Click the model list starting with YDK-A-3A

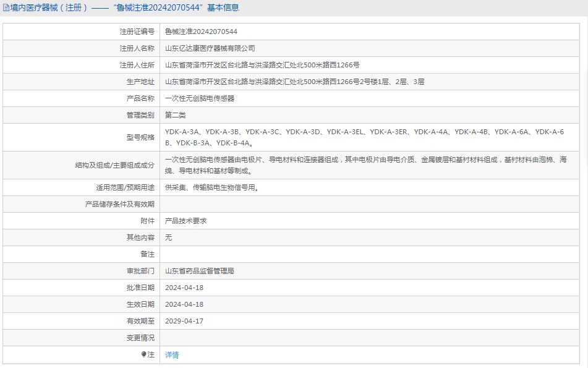click(x=365, y=137)
